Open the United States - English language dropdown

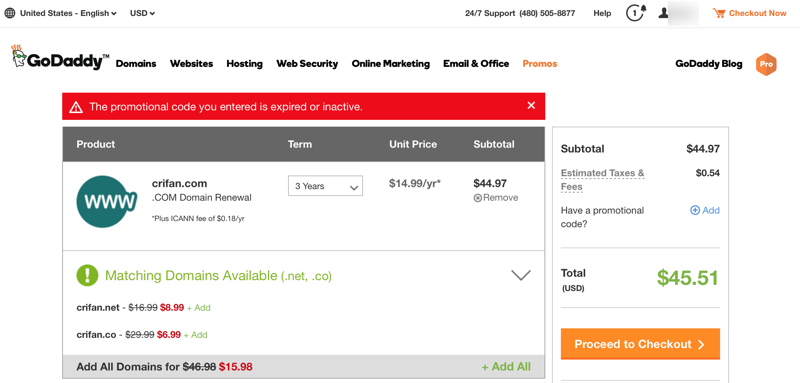pyautogui.click(x=68, y=13)
